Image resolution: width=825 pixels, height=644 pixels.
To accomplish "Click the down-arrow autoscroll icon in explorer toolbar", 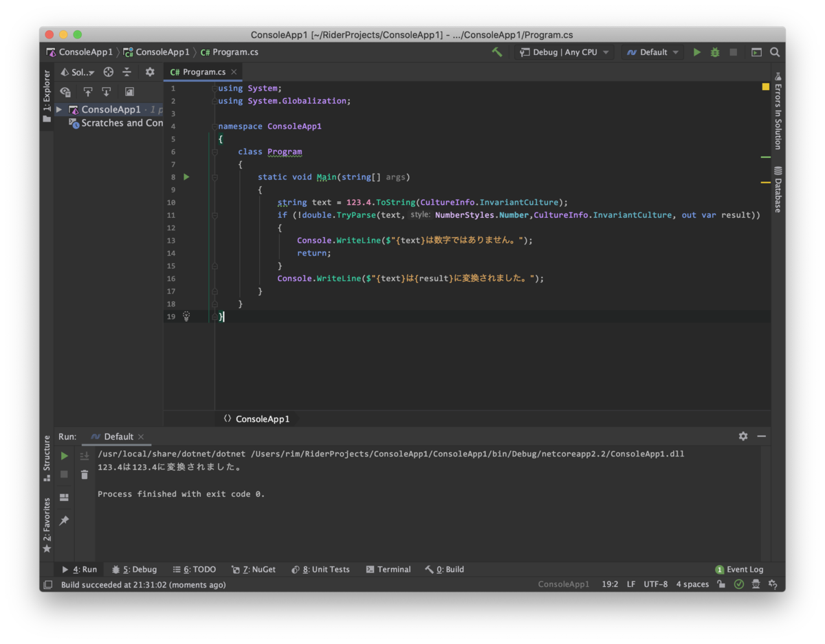I will coord(106,91).
